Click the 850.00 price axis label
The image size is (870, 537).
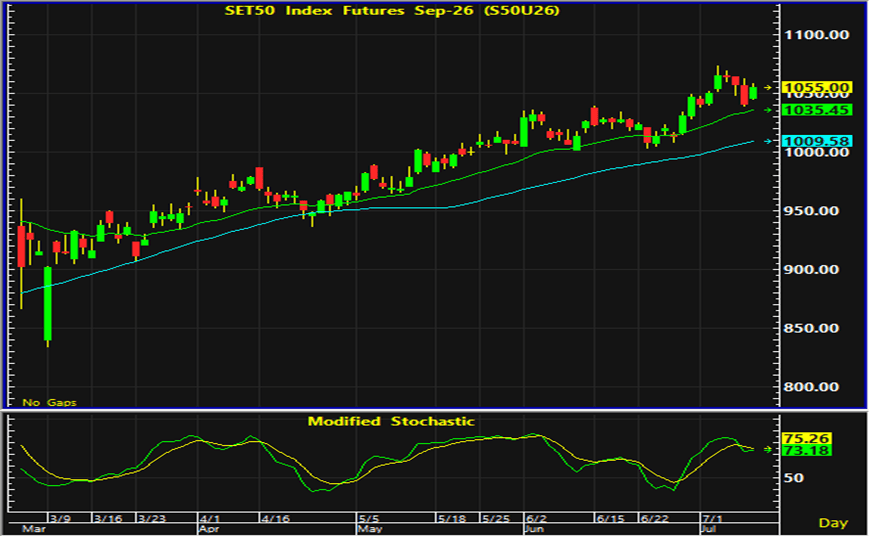pos(811,328)
